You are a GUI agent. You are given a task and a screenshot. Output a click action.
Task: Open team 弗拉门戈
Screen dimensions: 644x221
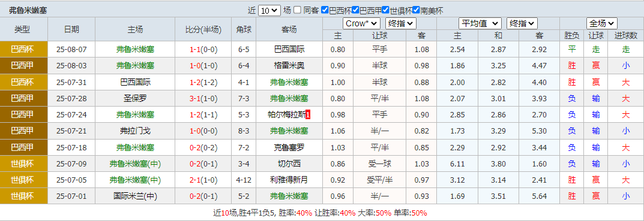135,131
